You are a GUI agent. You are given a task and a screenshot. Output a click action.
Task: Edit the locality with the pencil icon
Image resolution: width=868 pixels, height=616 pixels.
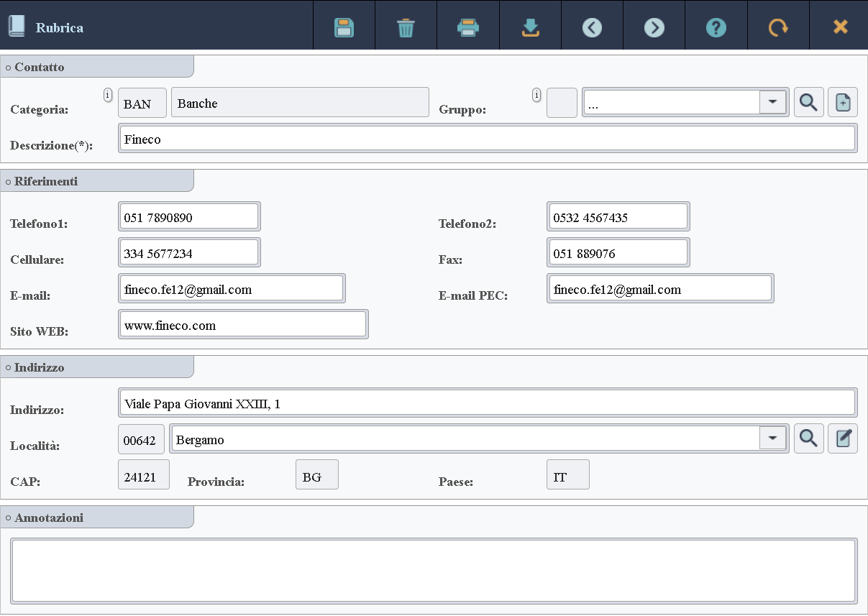843,438
